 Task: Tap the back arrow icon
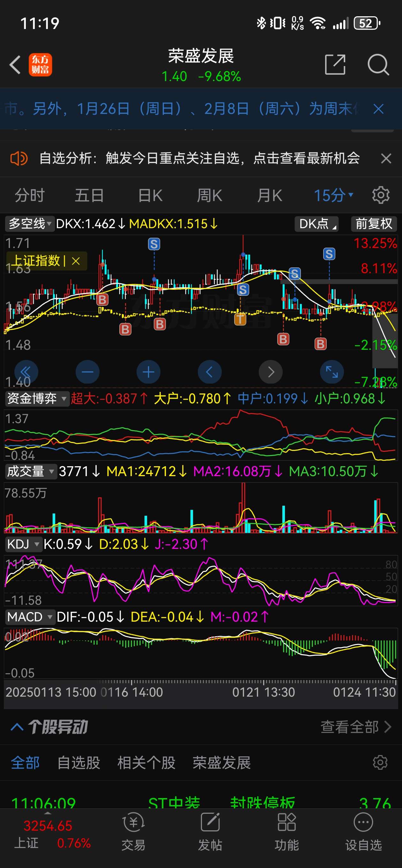coord(15,65)
